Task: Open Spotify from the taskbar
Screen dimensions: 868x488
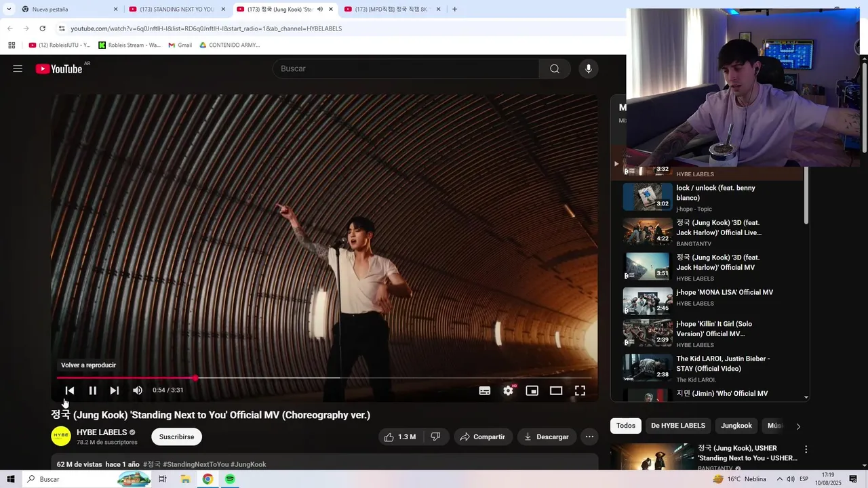Action: tap(230, 479)
